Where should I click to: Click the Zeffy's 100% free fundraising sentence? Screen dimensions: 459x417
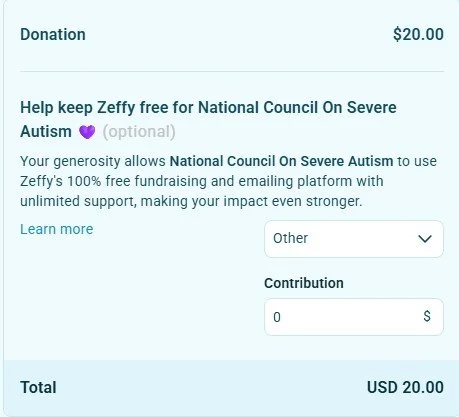[202, 181]
